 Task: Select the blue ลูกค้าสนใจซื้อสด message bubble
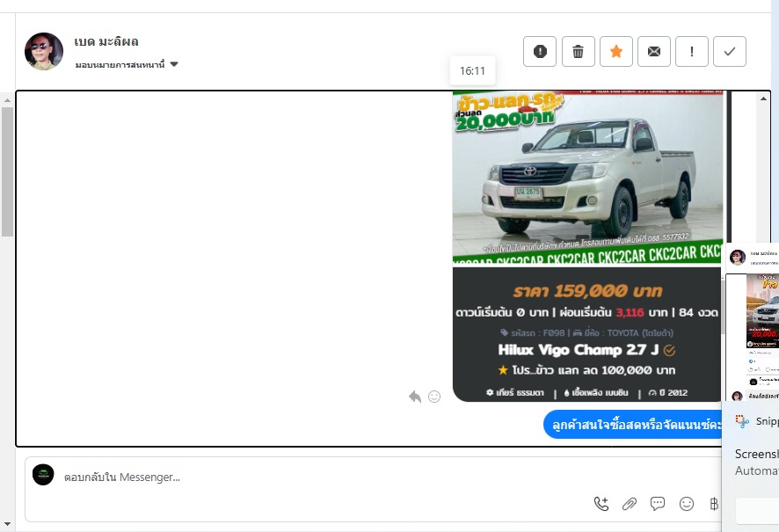click(x=632, y=425)
